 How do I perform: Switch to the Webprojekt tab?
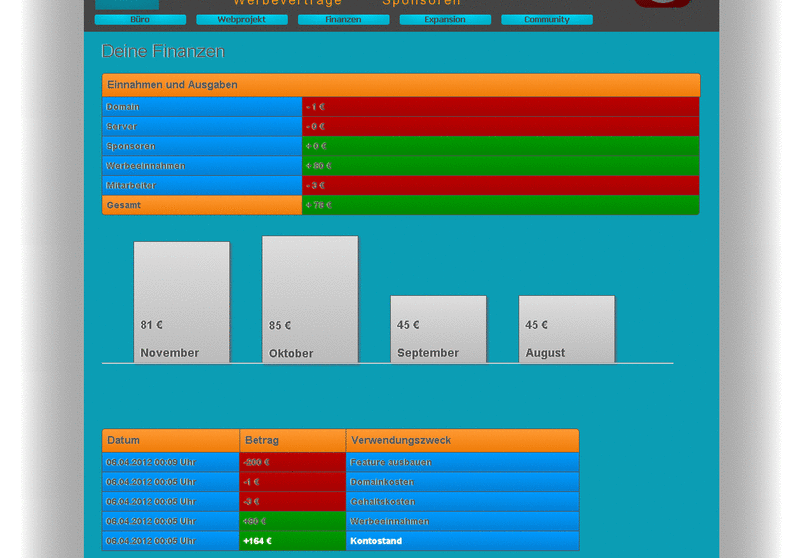242,19
